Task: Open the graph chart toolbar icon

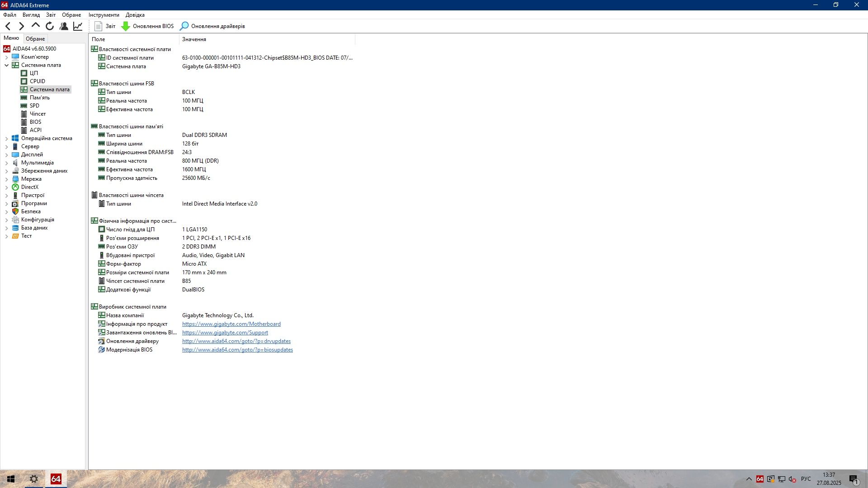Action: click(x=78, y=26)
